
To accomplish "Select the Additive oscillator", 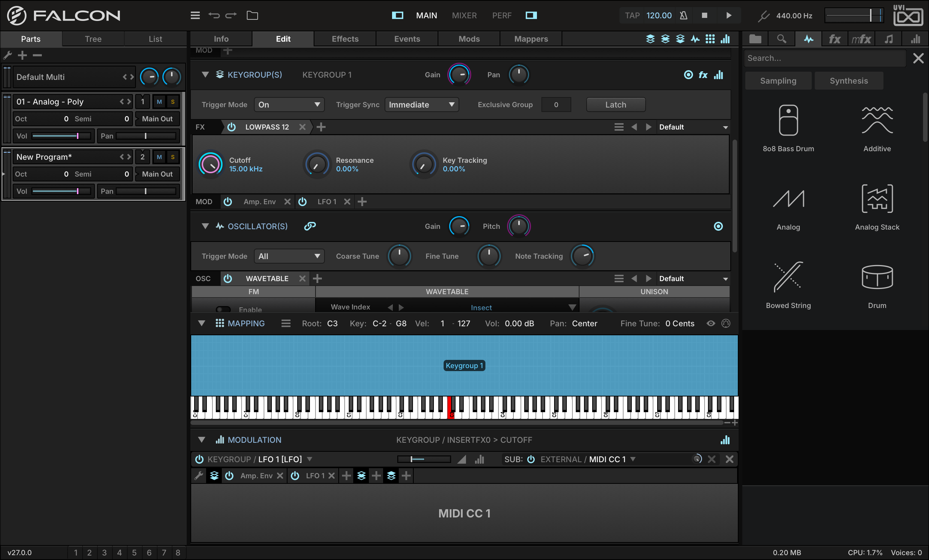I will click(x=877, y=128).
